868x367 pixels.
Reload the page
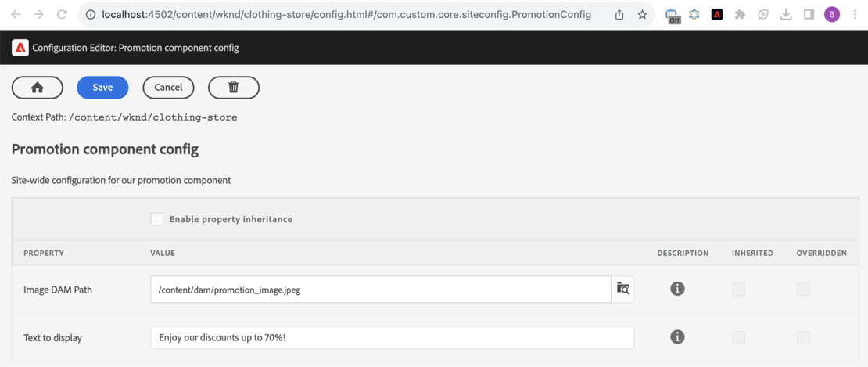pos(62,15)
